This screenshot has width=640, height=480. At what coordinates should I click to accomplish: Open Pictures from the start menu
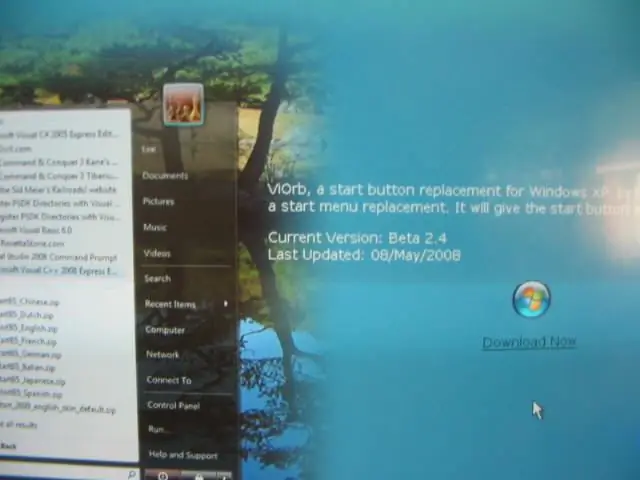coord(158,201)
